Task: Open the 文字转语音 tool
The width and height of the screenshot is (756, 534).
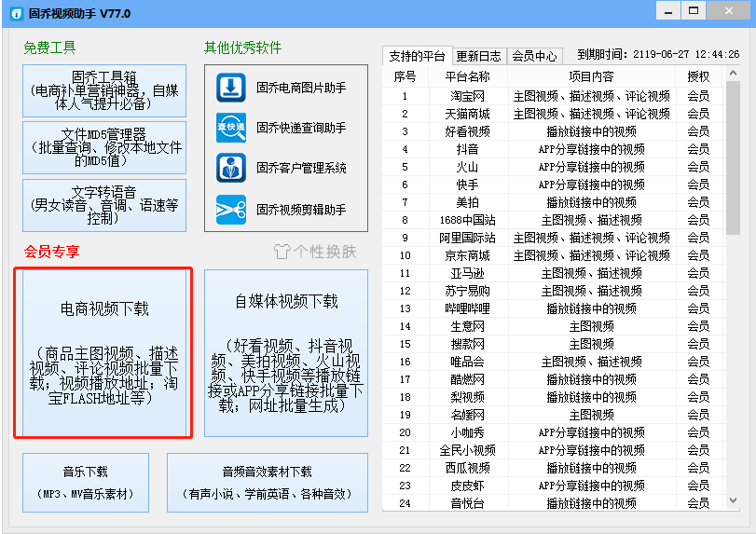Action: coord(104,205)
